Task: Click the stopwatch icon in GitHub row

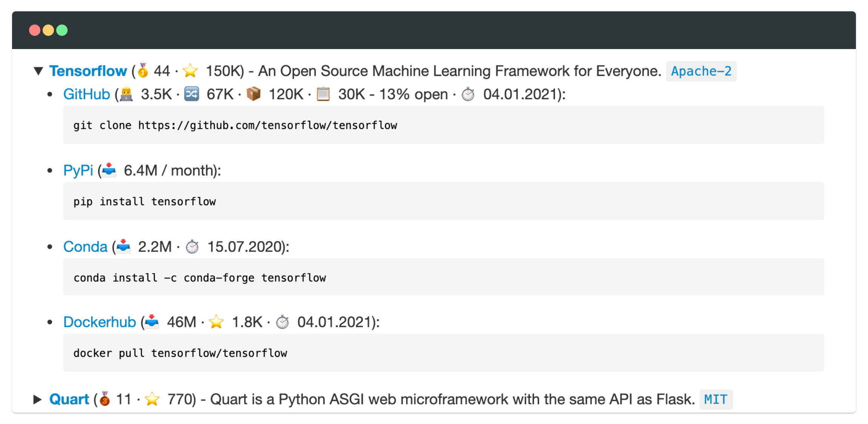Action: 468,94
